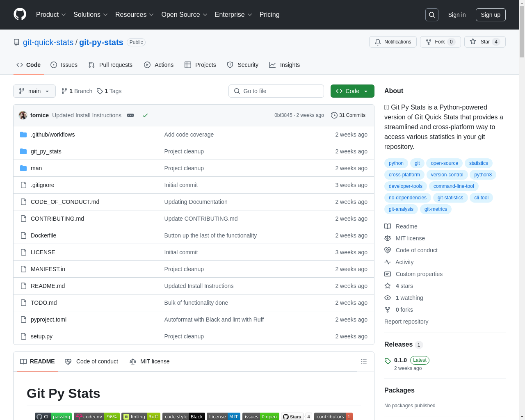525x420 pixels.
Task: Switch to README Code of conduct tab
Action: 91,361
